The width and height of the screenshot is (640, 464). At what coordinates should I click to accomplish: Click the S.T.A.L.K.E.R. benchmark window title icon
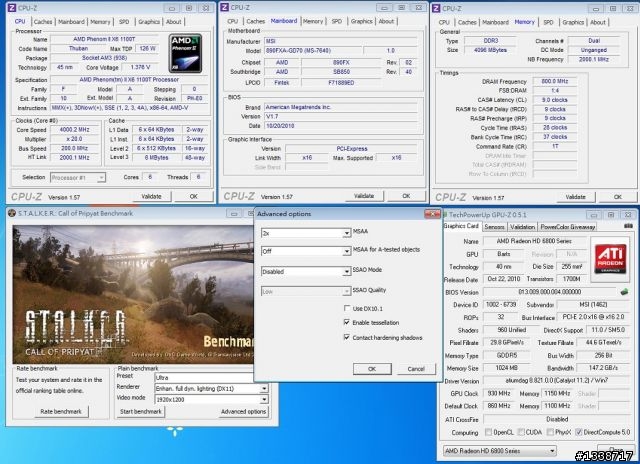point(12,213)
